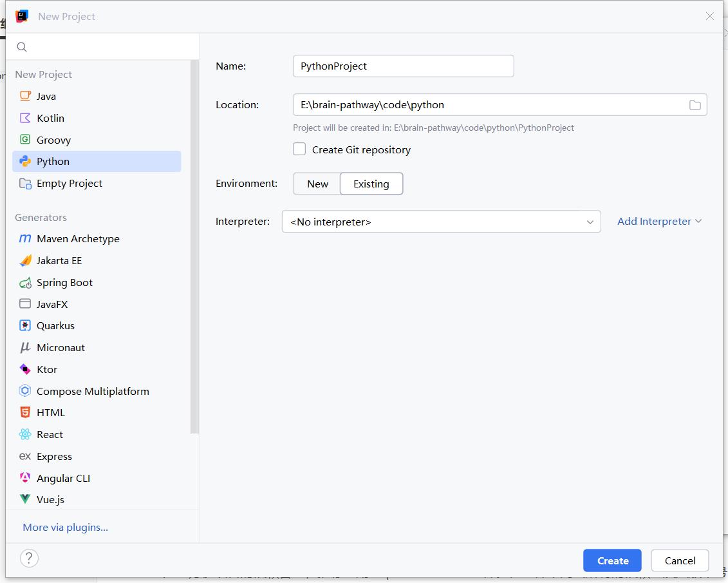Click the Empty Project folder icon
Image resolution: width=728 pixels, height=583 pixels.
click(25, 183)
